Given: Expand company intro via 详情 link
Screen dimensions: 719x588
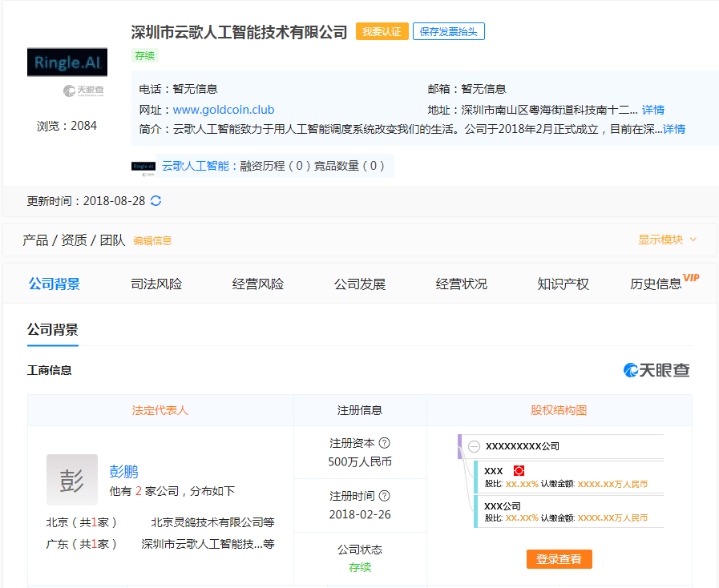Looking at the screenshot, I should click(x=674, y=129).
